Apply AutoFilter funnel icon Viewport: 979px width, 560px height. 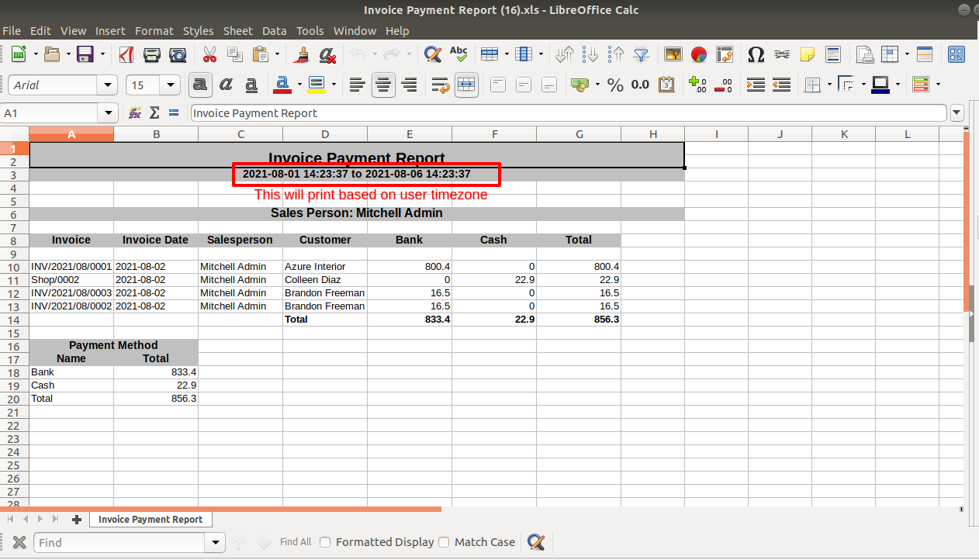coord(642,54)
